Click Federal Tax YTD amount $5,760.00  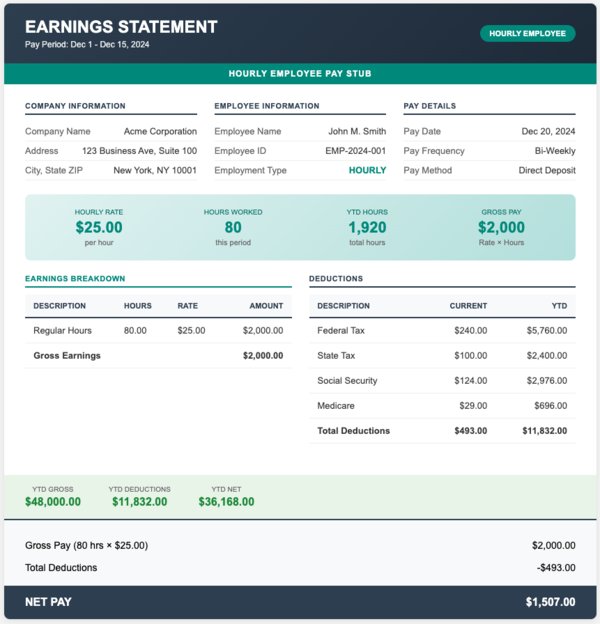click(x=547, y=331)
